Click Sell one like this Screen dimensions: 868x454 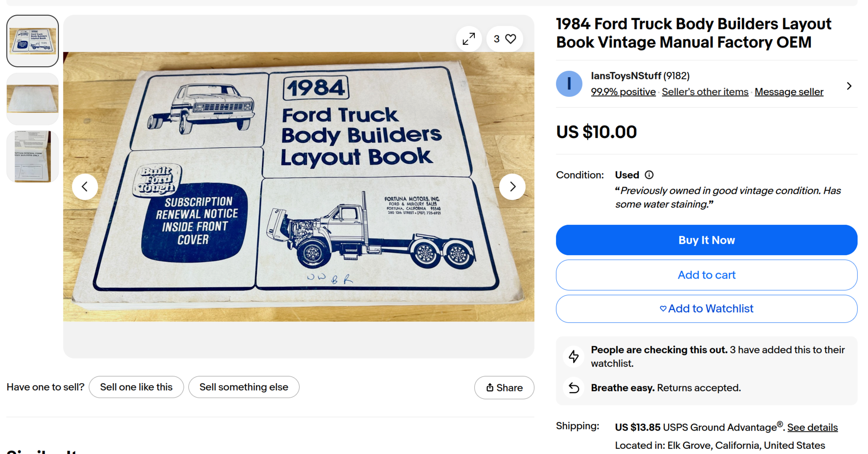[136, 387]
